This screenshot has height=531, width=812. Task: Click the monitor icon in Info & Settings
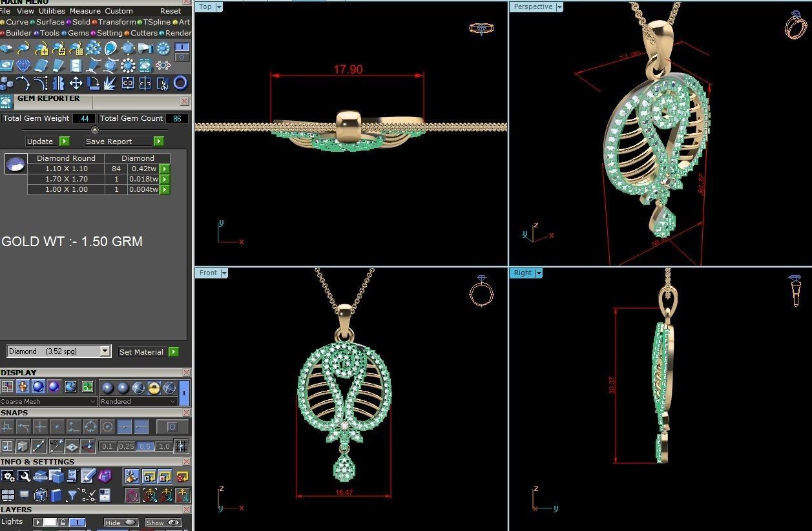tap(24, 495)
